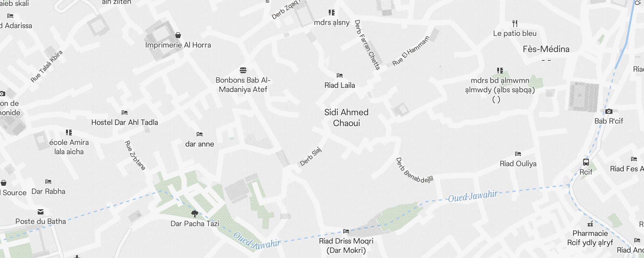Image resolution: width=644 pixels, height=258 pixels.
Task: Select the bed icon above Riad Ouliya
Action: pyautogui.click(x=518, y=154)
